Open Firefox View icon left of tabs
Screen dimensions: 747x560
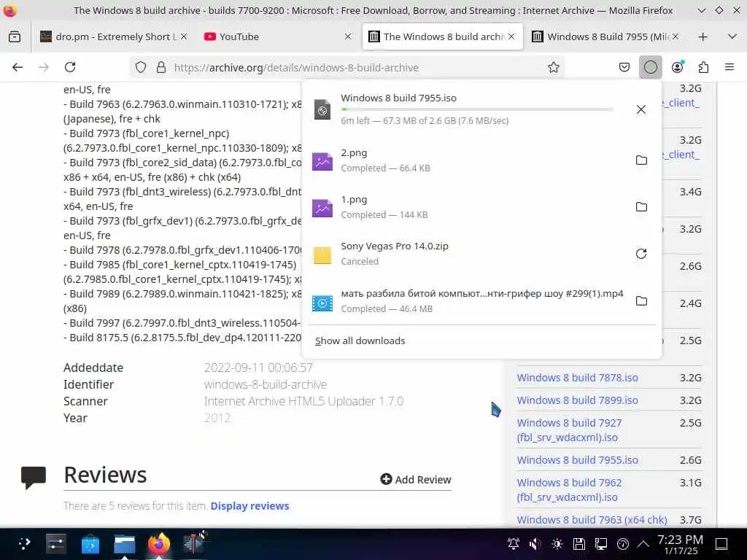click(x=15, y=36)
